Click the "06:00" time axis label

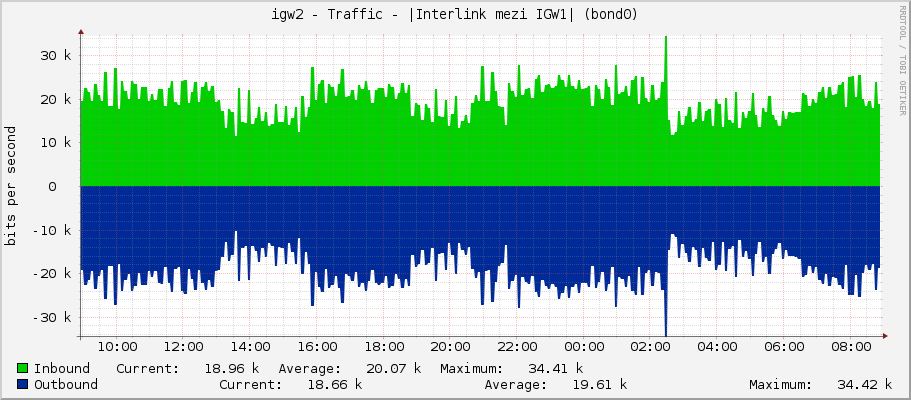tap(784, 347)
